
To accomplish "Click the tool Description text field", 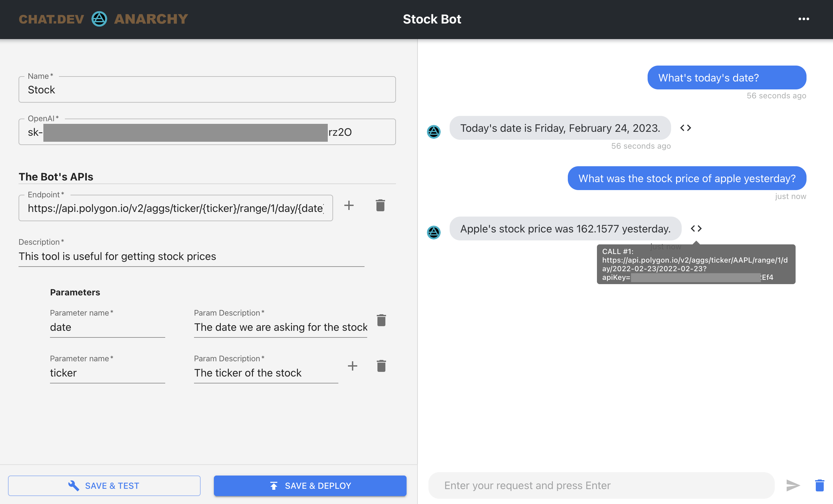I will [x=191, y=256].
